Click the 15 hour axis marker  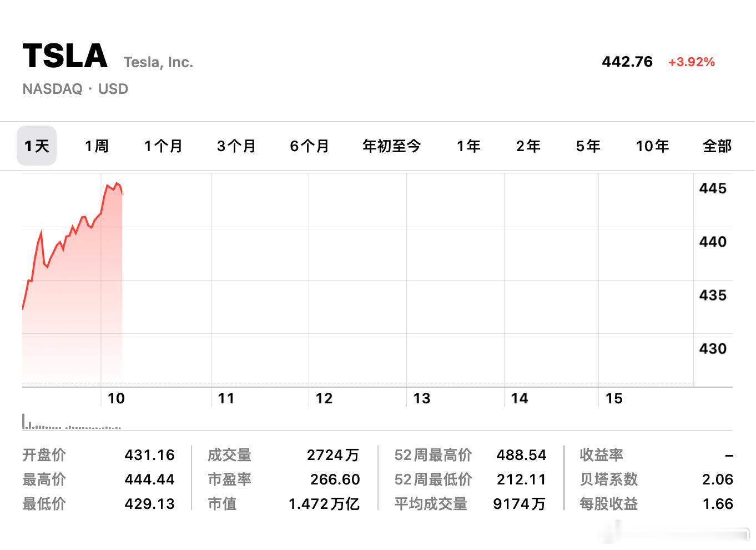tap(614, 398)
